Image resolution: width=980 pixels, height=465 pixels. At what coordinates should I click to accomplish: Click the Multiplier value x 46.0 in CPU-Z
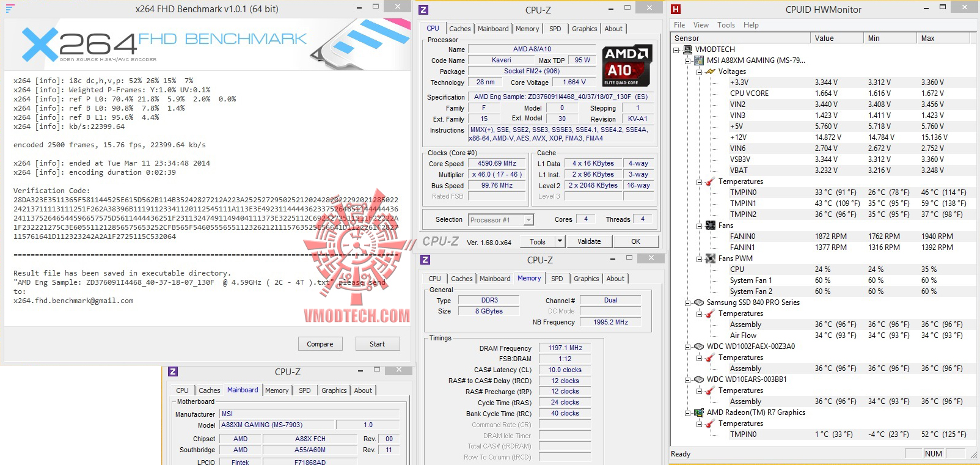click(x=497, y=175)
